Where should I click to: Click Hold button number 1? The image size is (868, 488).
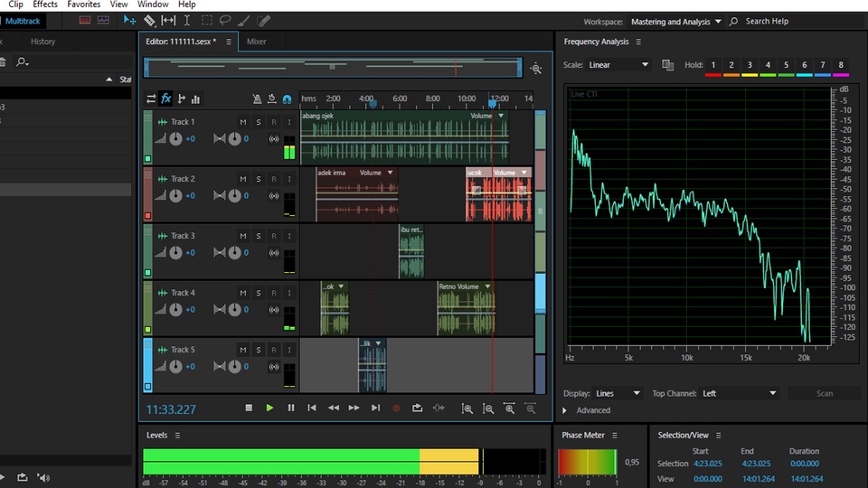pos(713,65)
